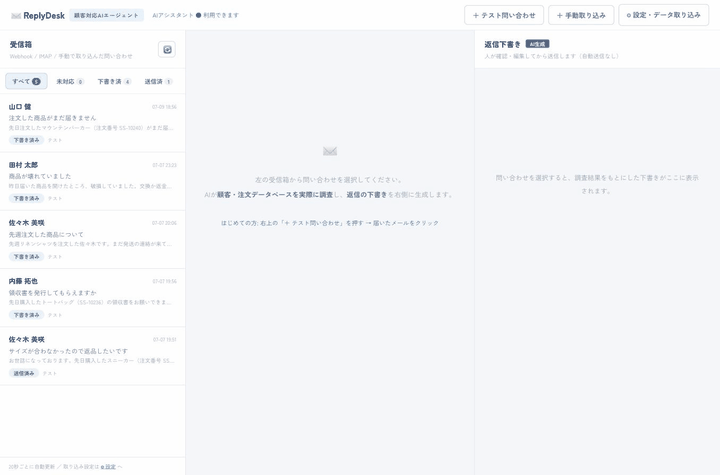Image resolution: width=720 pixels, height=475 pixels.
Task: Switch to the 下書き済 tab
Action: coord(114,81)
